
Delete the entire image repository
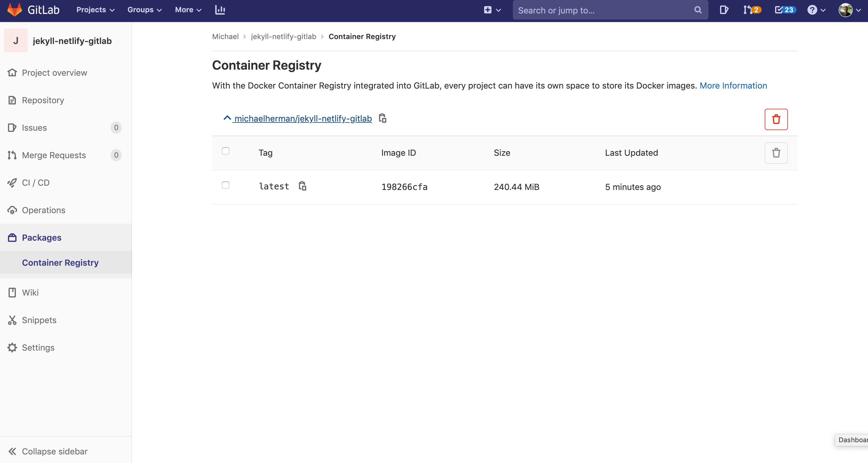pyautogui.click(x=776, y=119)
